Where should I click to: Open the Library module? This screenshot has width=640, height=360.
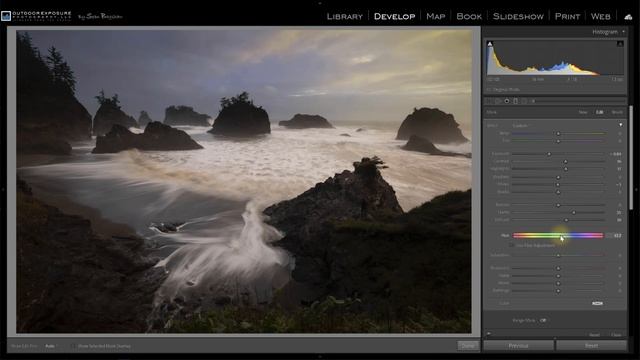coord(344,16)
